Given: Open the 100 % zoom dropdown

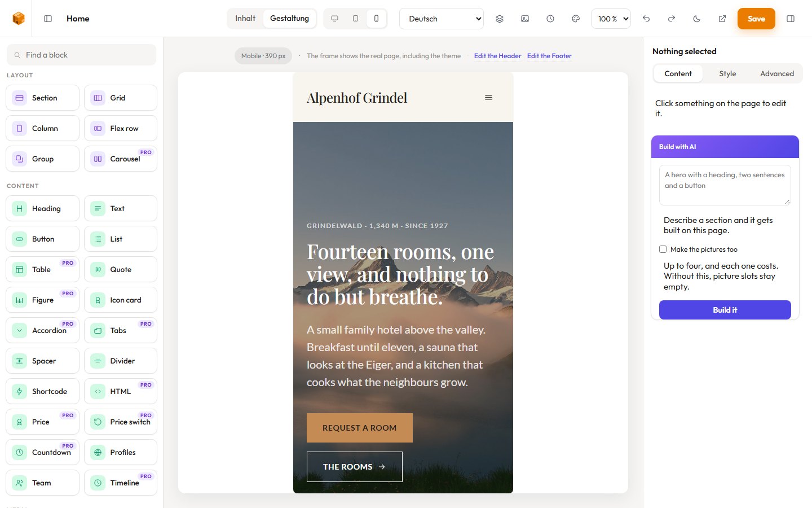Looking at the screenshot, I should pyautogui.click(x=611, y=19).
